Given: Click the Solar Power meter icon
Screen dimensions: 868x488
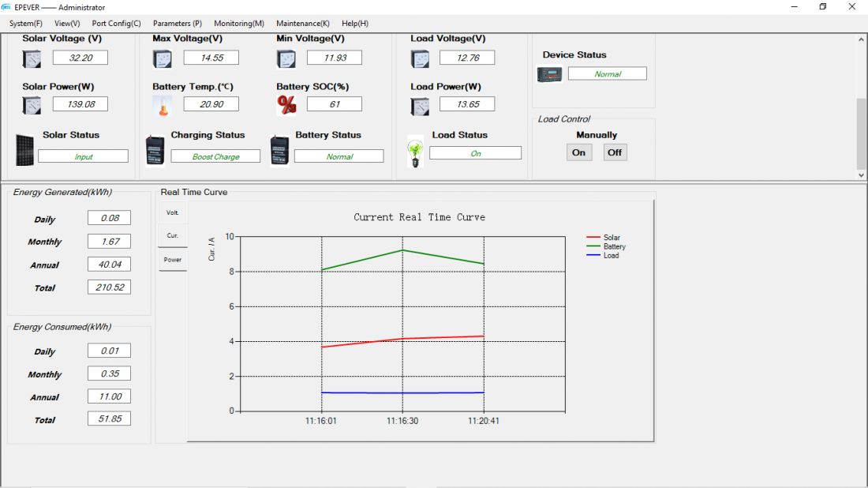Looking at the screenshot, I should click(x=32, y=105).
